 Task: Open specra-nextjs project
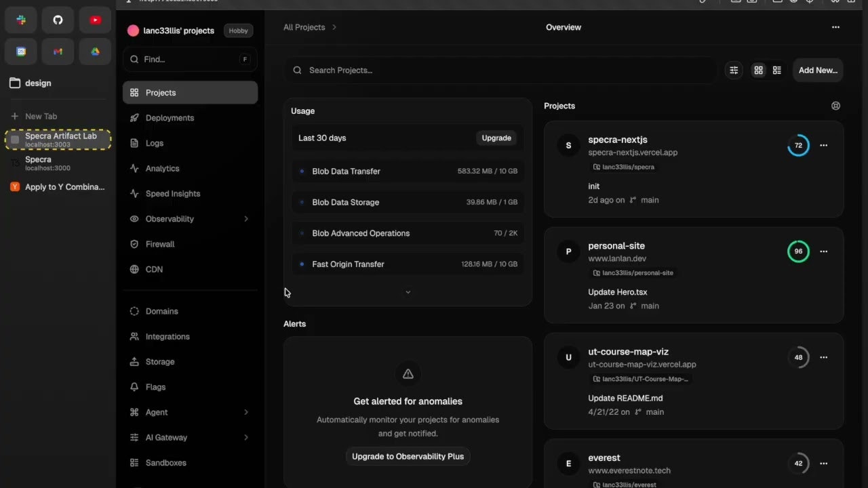coord(618,140)
